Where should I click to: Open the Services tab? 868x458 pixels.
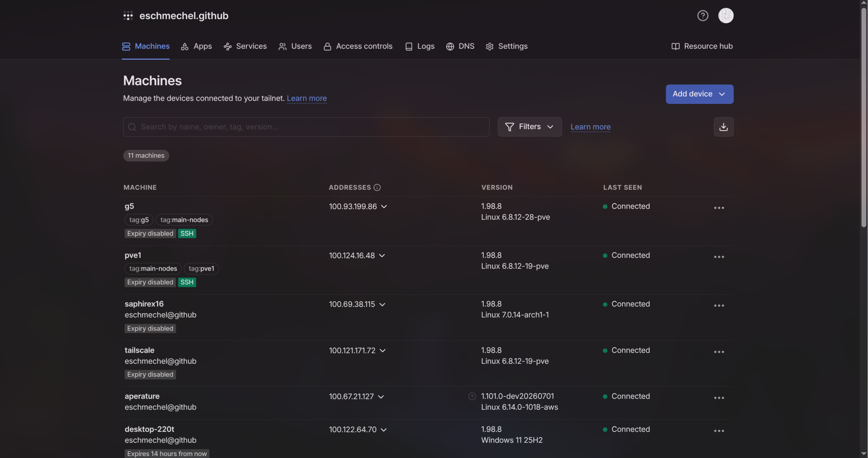click(245, 46)
